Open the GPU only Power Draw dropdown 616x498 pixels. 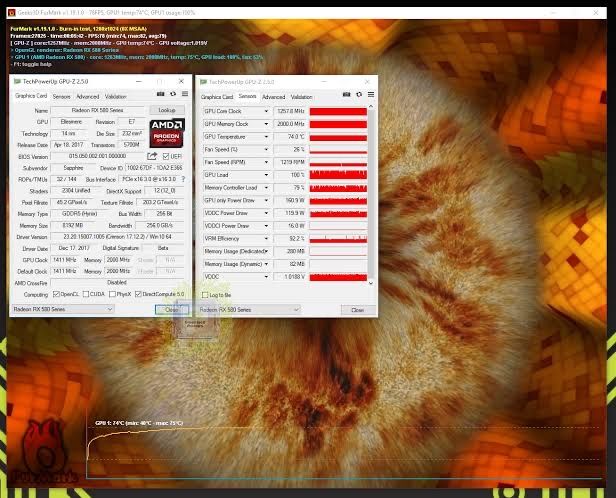tap(266, 200)
